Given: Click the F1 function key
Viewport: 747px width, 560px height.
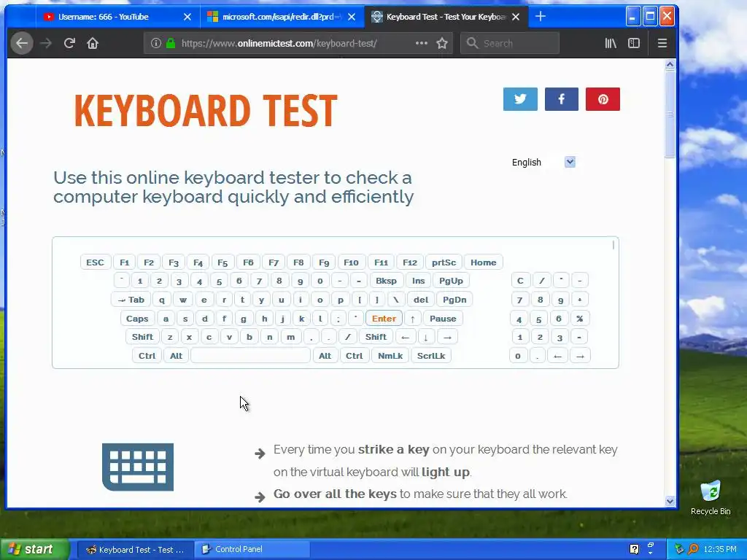Looking at the screenshot, I should 124,262.
